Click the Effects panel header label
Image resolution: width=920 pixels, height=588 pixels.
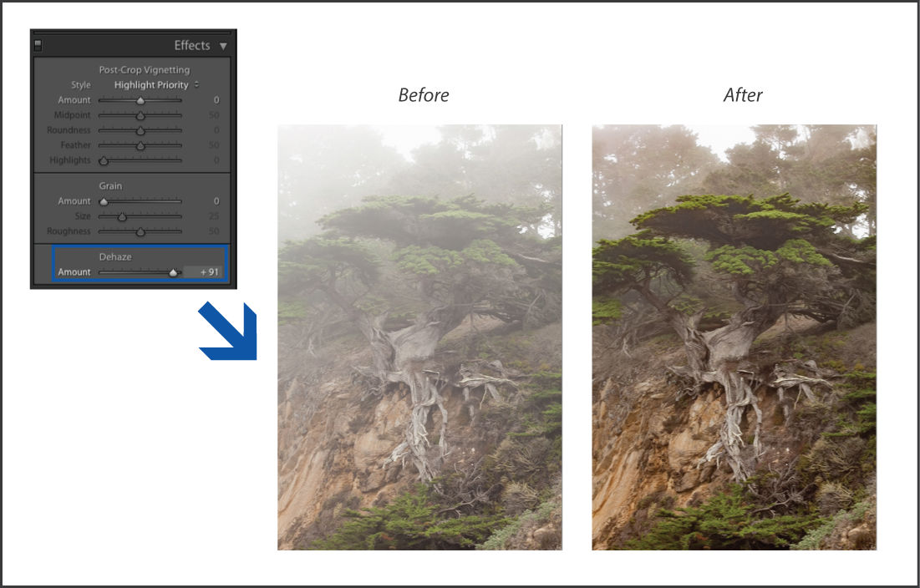192,46
